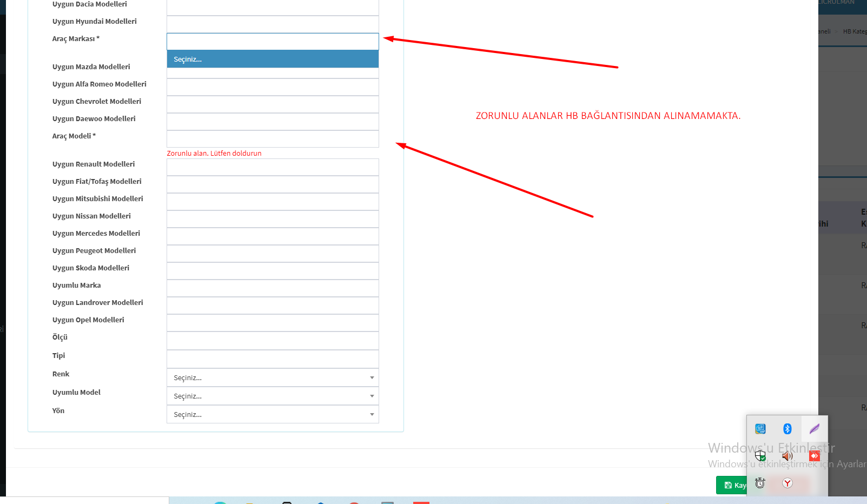
Task: Open Yandex browser tray icon
Action: tap(787, 483)
